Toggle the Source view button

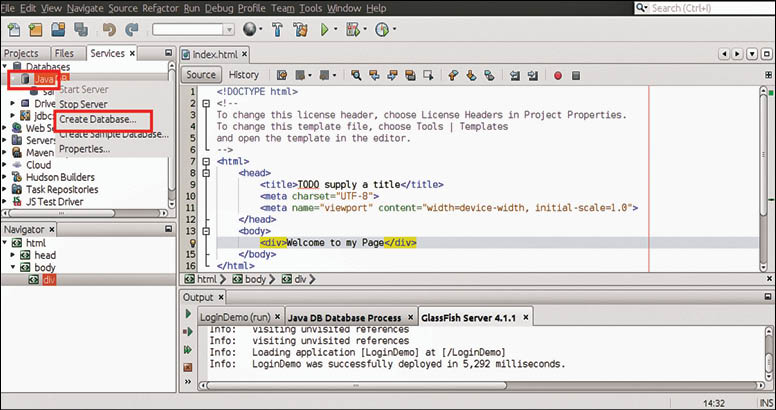201,75
